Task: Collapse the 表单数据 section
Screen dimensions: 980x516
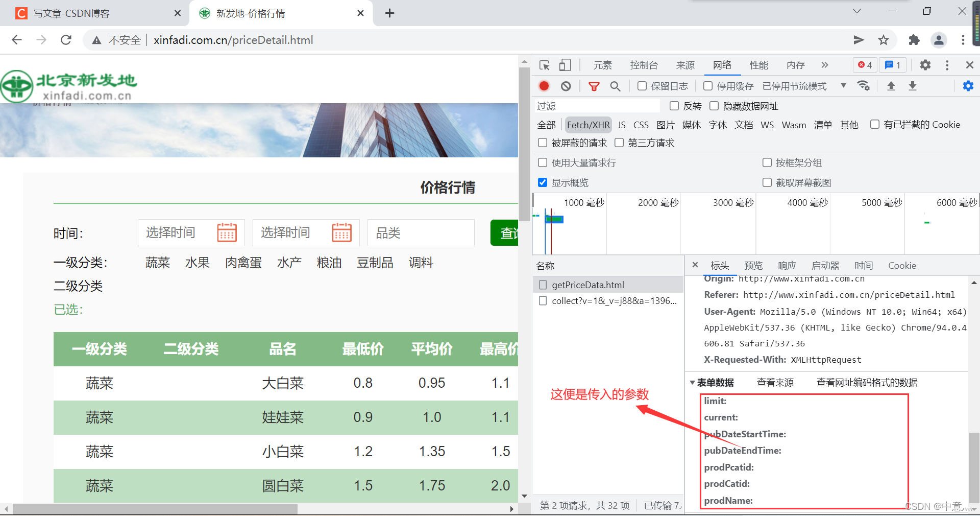Action: [693, 383]
